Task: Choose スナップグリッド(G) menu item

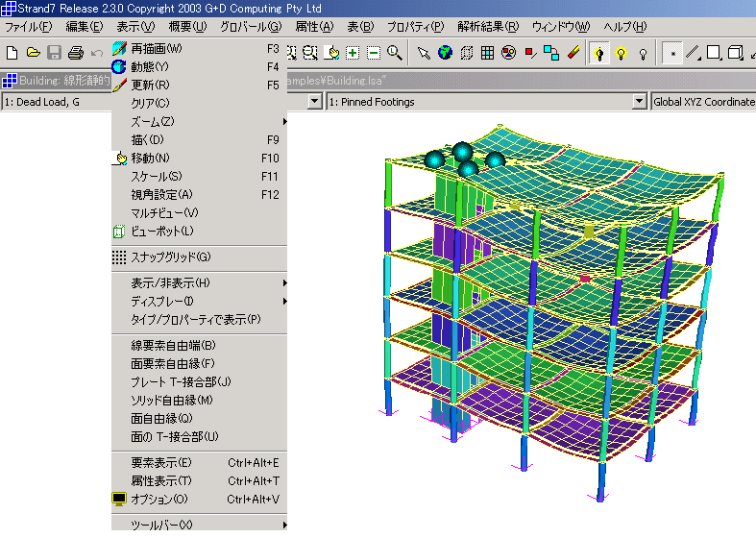Action: click(199, 257)
